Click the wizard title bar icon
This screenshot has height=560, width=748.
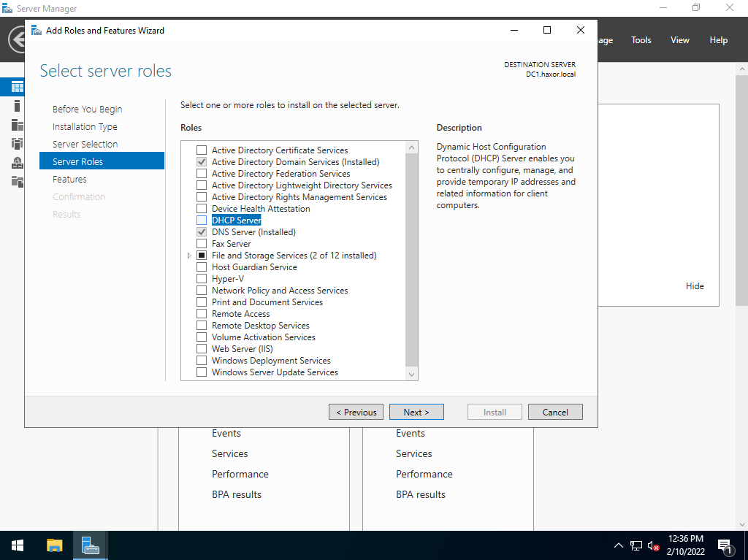click(37, 31)
